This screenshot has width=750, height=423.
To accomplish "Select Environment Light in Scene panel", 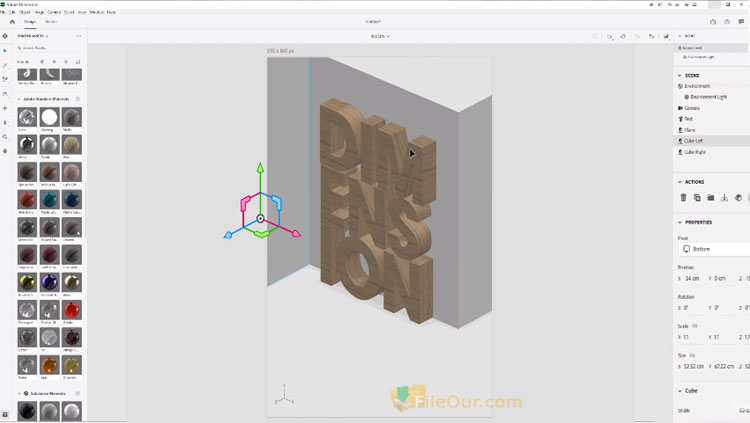I will point(711,97).
